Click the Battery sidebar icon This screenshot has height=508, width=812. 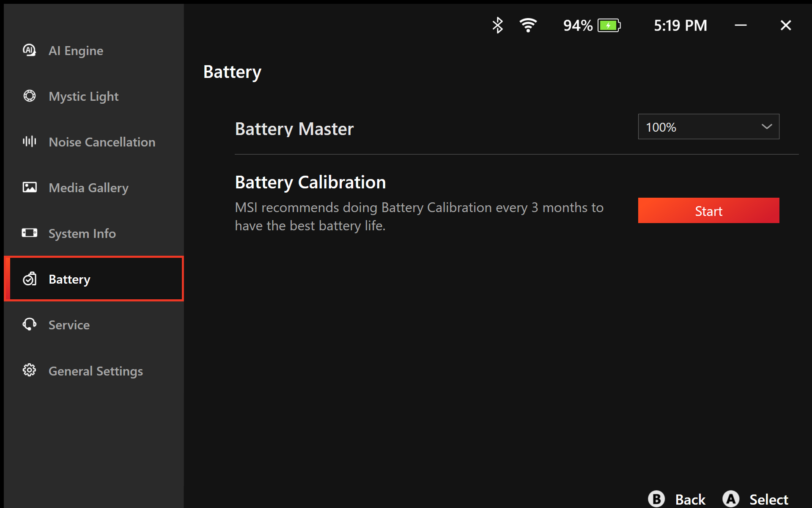[x=29, y=279]
